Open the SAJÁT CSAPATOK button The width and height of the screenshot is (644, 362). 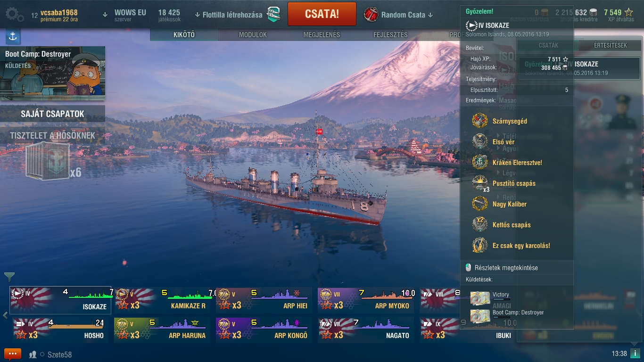pyautogui.click(x=52, y=114)
